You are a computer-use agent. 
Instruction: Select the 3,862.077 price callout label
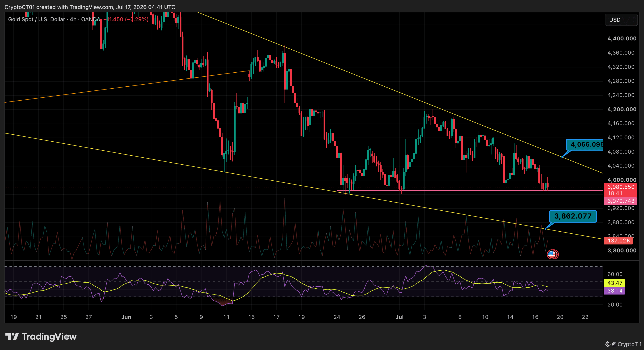point(573,216)
